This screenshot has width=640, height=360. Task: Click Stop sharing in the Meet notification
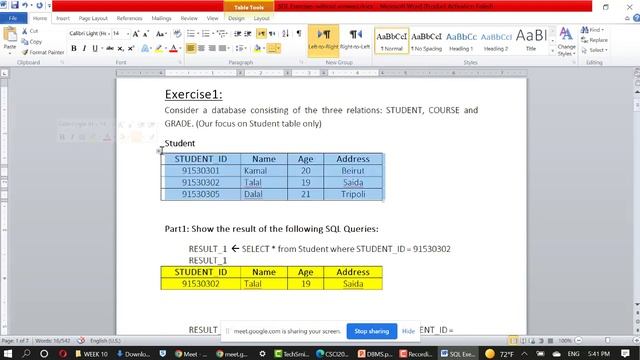click(371, 331)
